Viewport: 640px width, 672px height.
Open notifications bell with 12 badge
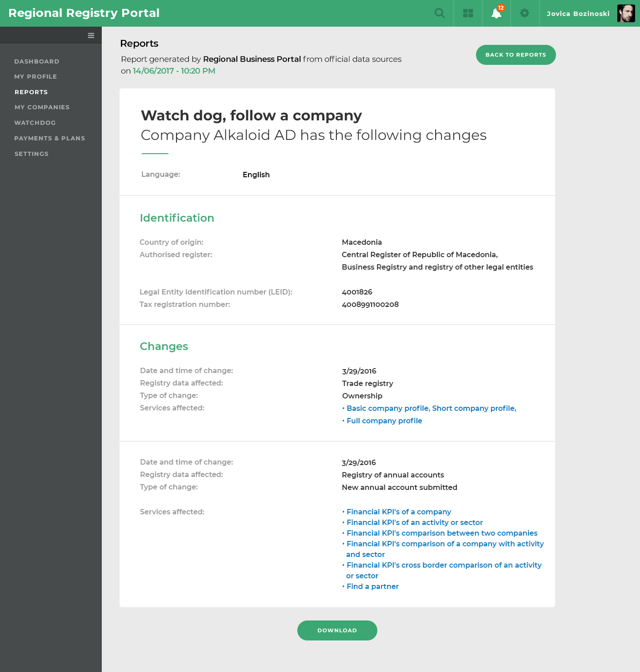point(496,13)
